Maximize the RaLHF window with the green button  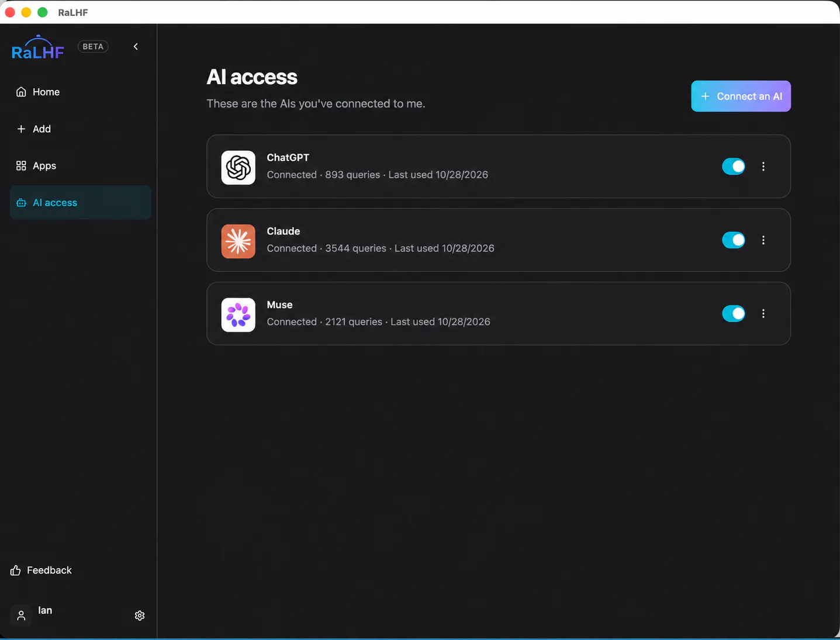coord(43,12)
